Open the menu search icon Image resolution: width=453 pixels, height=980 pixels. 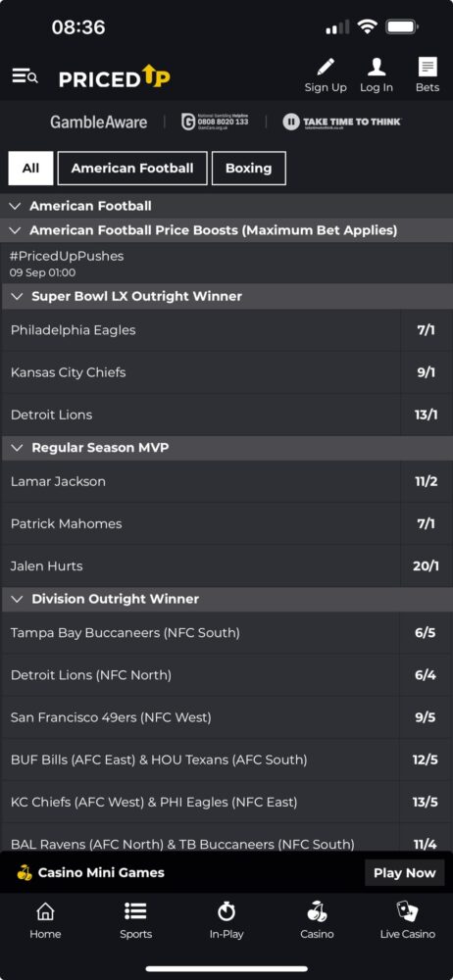pyautogui.click(x=25, y=76)
